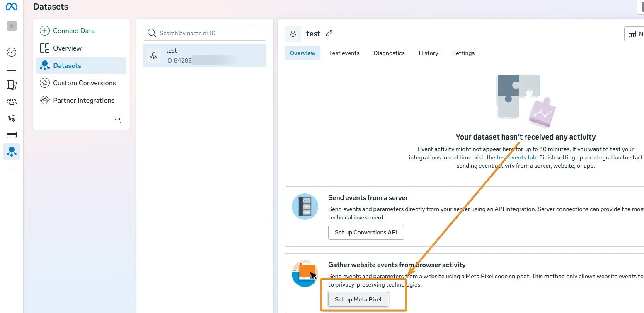Switch to the Overview tab

(x=303, y=53)
